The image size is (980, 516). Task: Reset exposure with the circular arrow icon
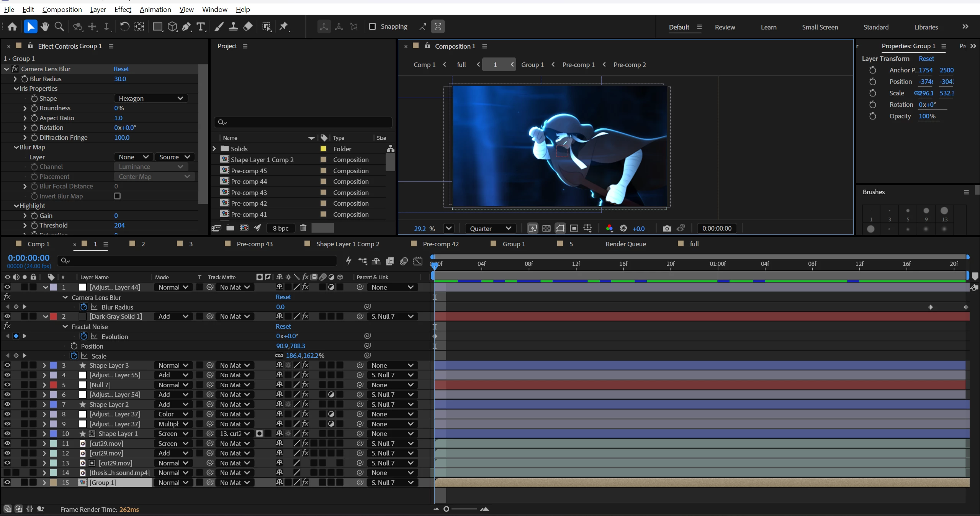[623, 229]
